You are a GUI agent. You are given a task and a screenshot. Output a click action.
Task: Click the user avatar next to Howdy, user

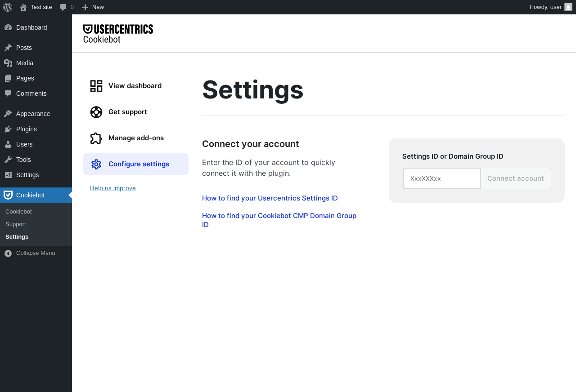[568, 7]
